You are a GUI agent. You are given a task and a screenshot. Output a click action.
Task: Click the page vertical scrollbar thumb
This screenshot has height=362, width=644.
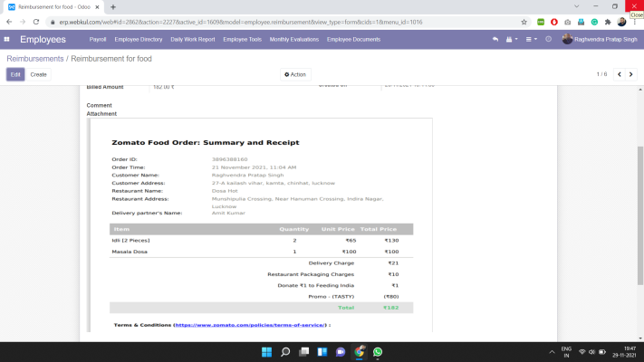640,215
